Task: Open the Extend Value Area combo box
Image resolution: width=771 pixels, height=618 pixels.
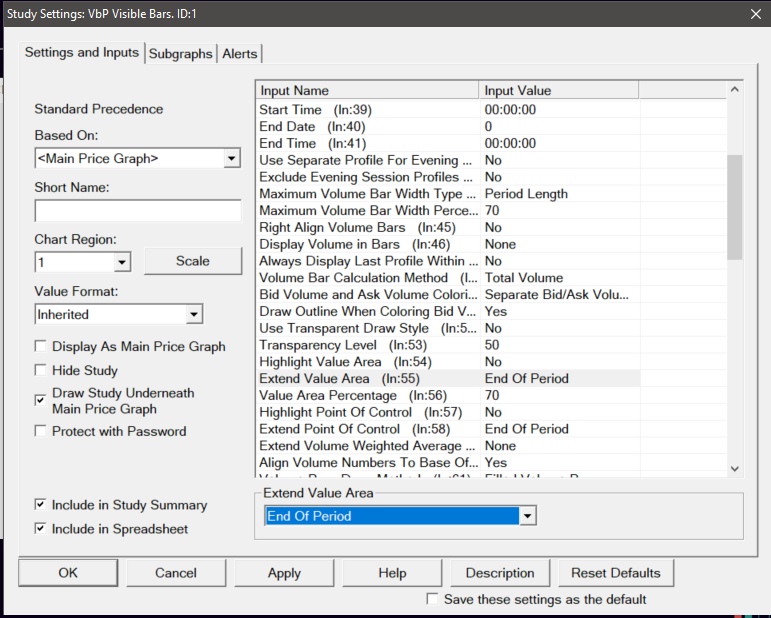Action: (528, 516)
